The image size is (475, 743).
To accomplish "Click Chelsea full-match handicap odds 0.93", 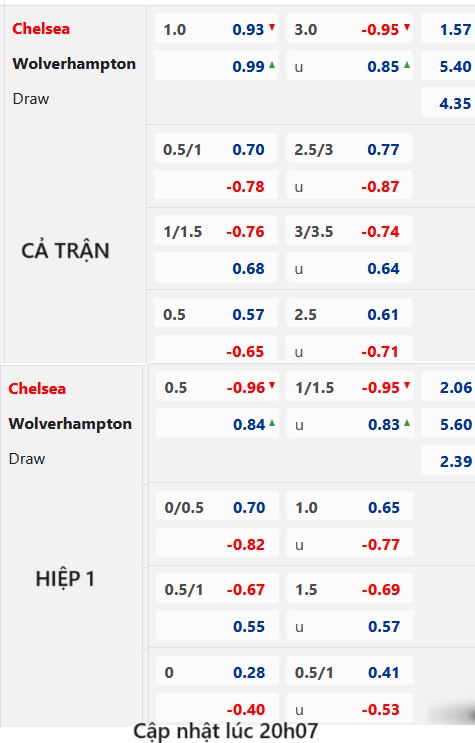I will (x=248, y=29).
